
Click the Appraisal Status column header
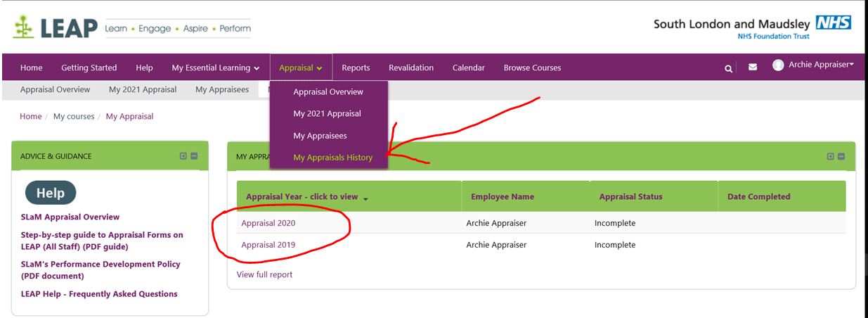(x=630, y=197)
